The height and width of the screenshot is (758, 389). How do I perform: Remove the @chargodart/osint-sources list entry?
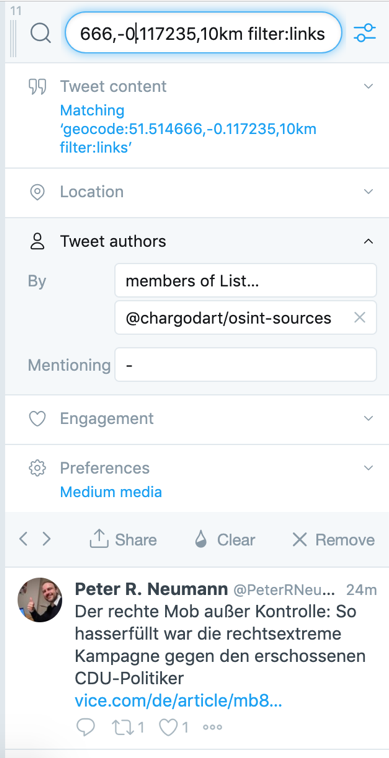coord(360,318)
